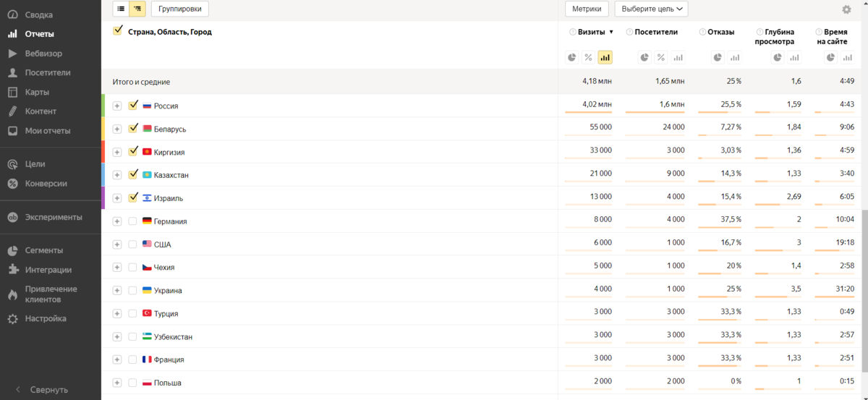Click the Интеграции puzzle icon
868x400 pixels.
12,270
